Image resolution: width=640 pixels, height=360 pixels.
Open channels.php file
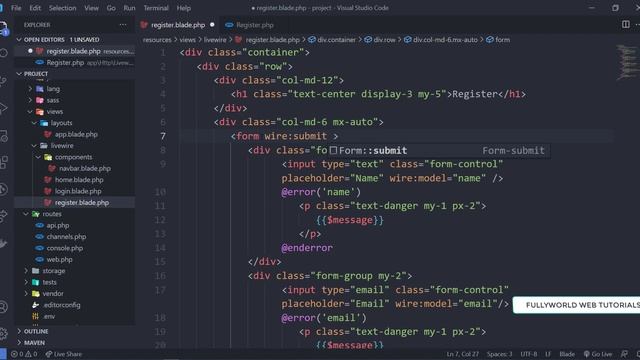(66, 237)
